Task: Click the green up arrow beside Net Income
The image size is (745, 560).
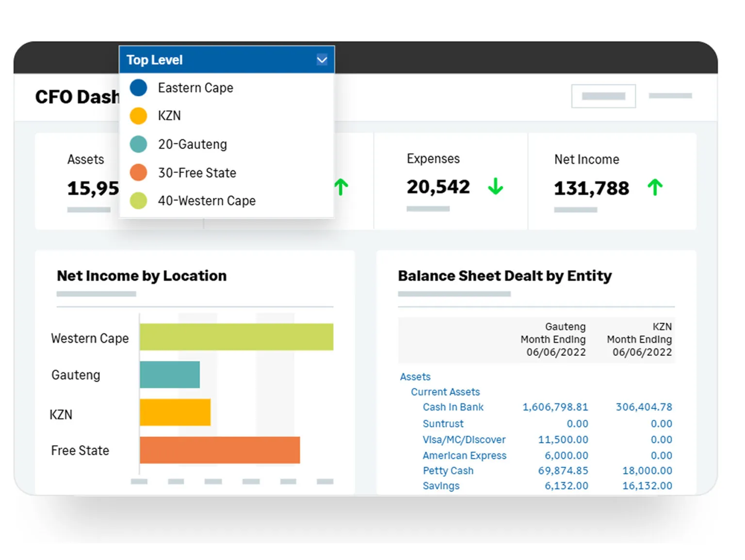Action: click(x=656, y=187)
